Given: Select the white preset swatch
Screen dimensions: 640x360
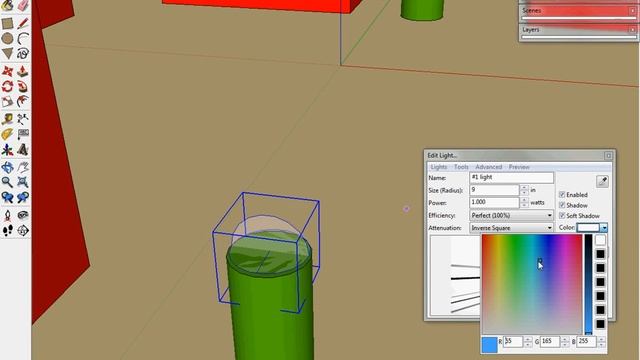Looking at the screenshot, I should (x=600, y=240).
